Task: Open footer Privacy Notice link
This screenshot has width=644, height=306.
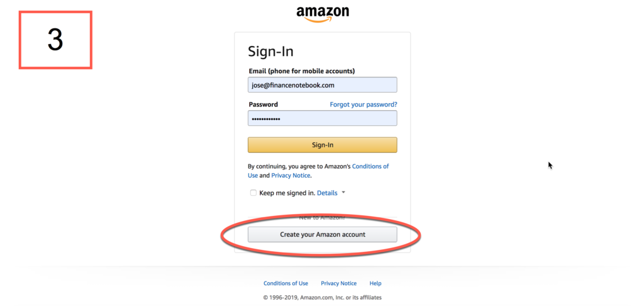Action: pyautogui.click(x=339, y=283)
